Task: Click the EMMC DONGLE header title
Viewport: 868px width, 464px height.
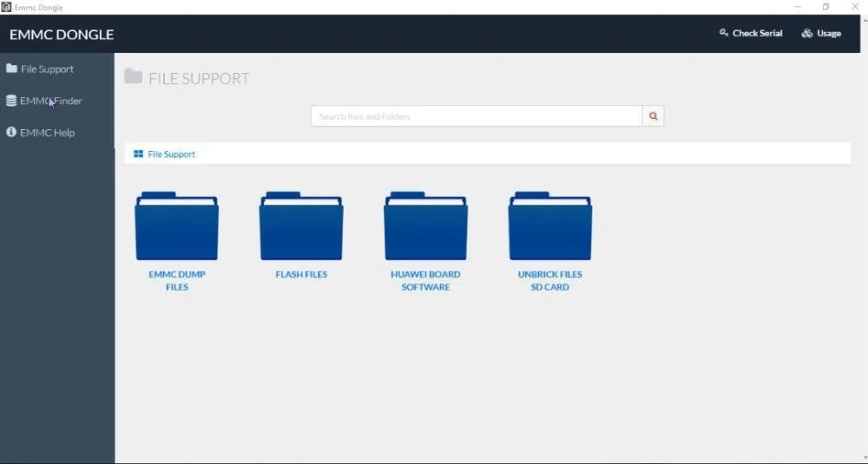Action: click(x=62, y=35)
